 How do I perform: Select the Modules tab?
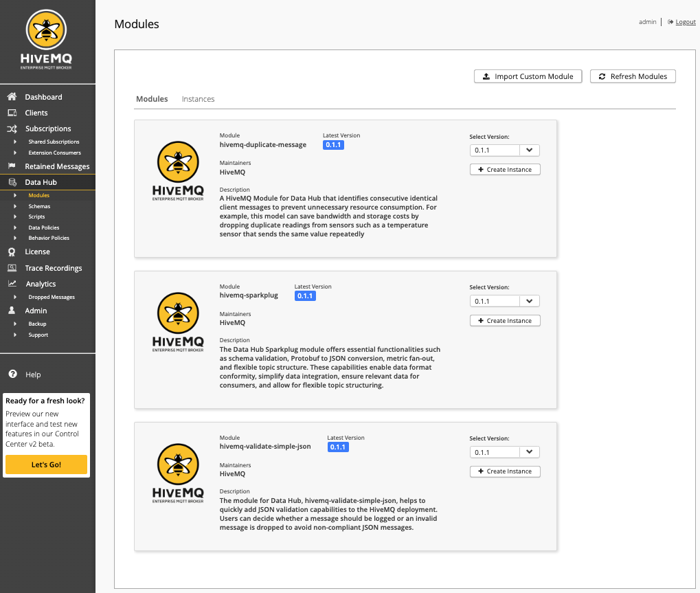152,99
